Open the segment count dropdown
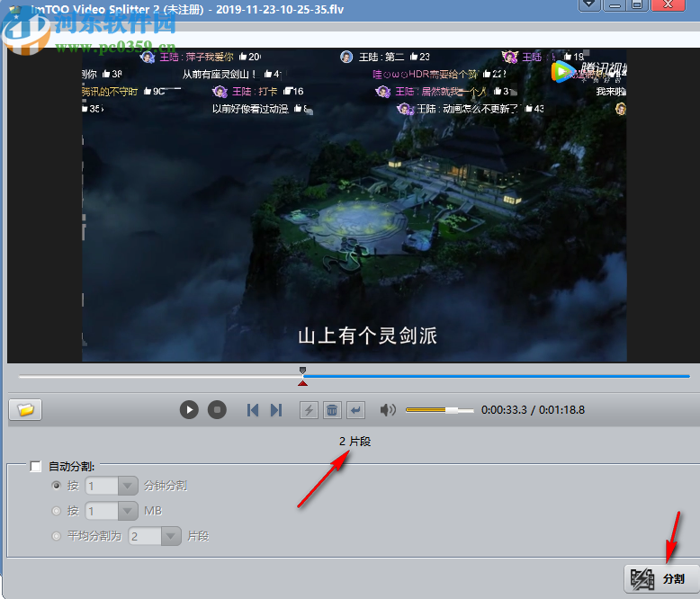700x599 pixels. click(171, 536)
